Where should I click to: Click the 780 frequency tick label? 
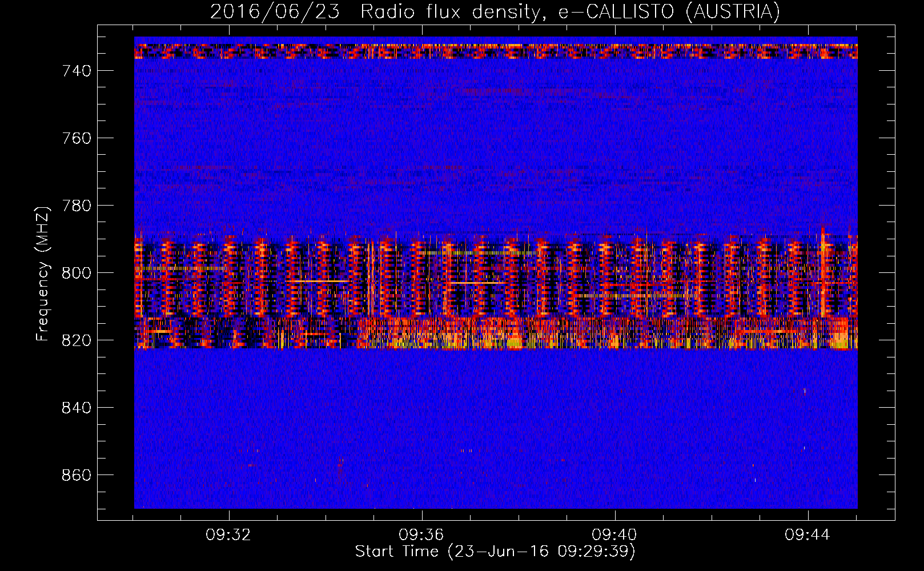click(77, 206)
